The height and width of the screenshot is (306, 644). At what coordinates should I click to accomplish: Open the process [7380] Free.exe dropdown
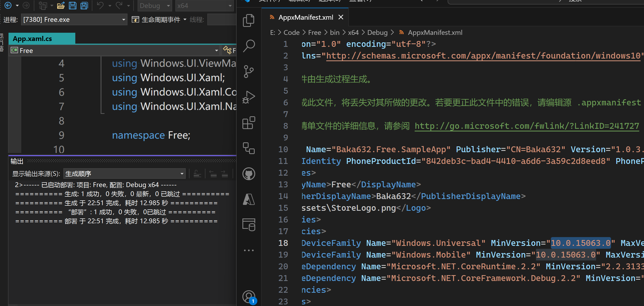point(74,20)
